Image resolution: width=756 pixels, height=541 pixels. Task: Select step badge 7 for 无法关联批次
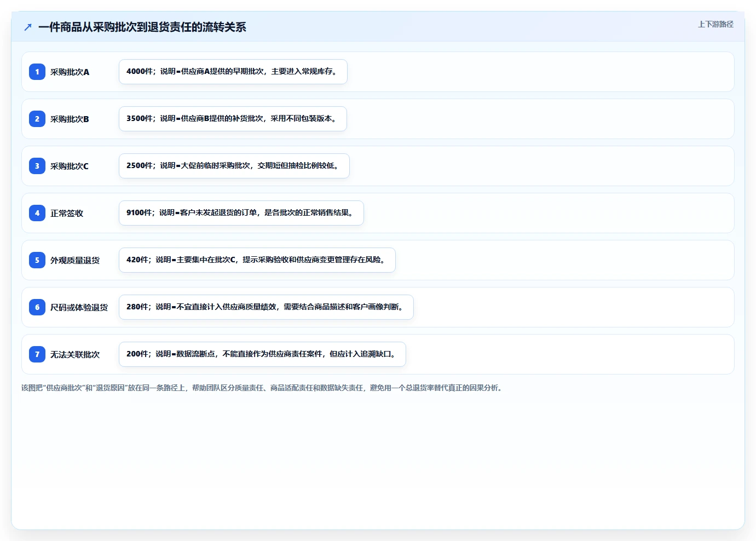[37, 354]
